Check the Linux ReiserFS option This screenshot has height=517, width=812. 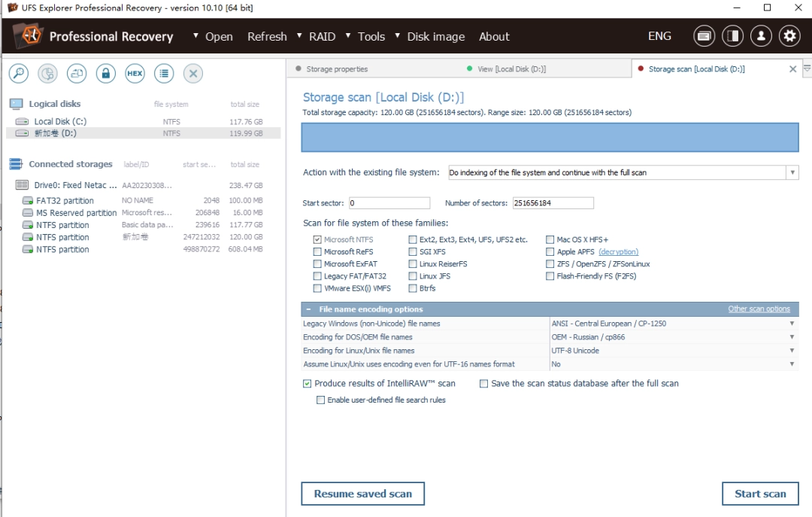pos(412,263)
